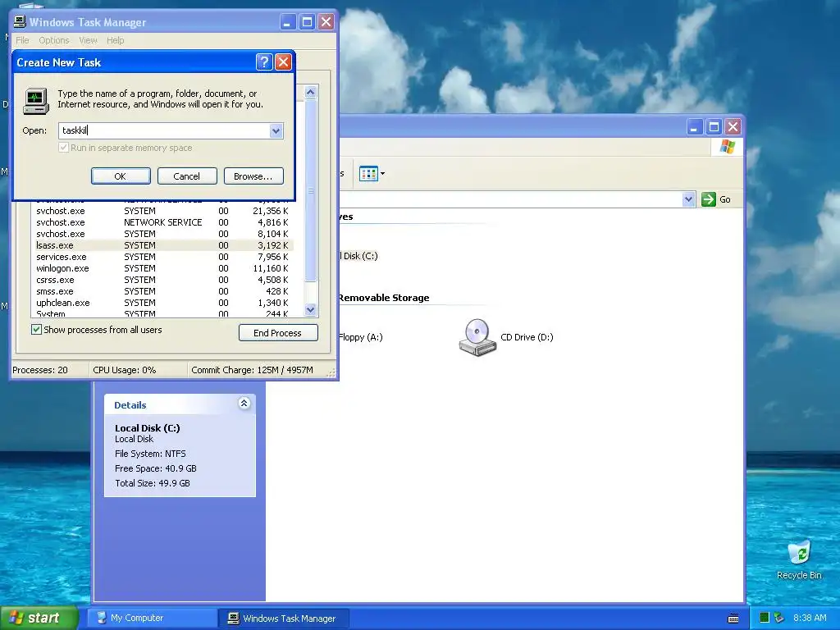Click the network tray icon near the clock
This screenshot has width=840, height=630.
tap(779, 618)
